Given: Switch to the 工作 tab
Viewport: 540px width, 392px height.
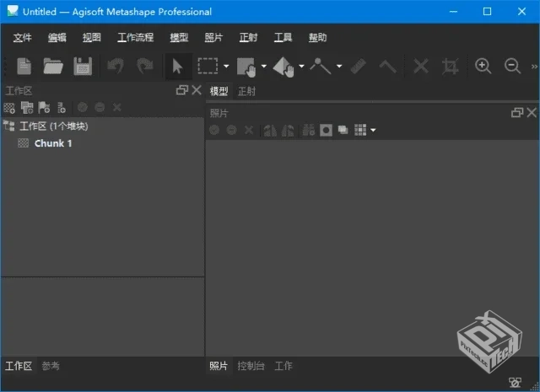Looking at the screenshot, I should [x=283, y=366].
